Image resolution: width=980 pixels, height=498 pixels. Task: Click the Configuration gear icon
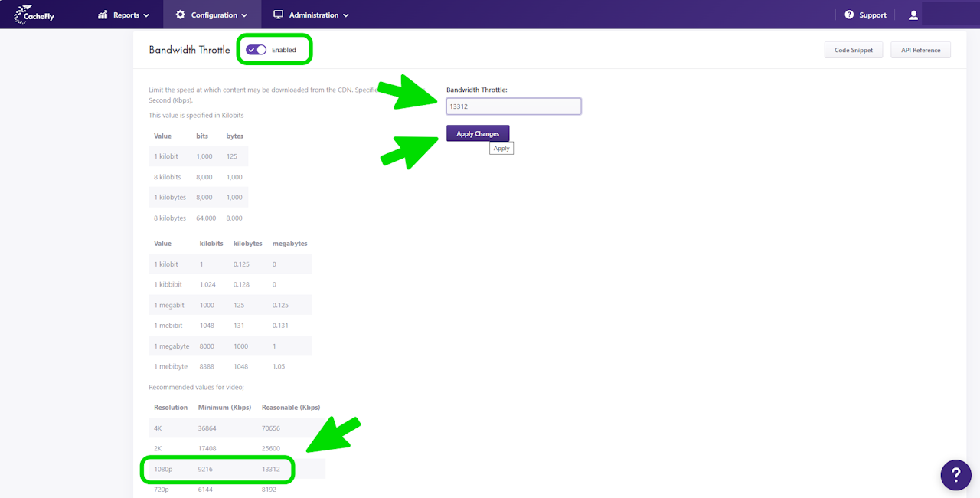pos(181,15)
